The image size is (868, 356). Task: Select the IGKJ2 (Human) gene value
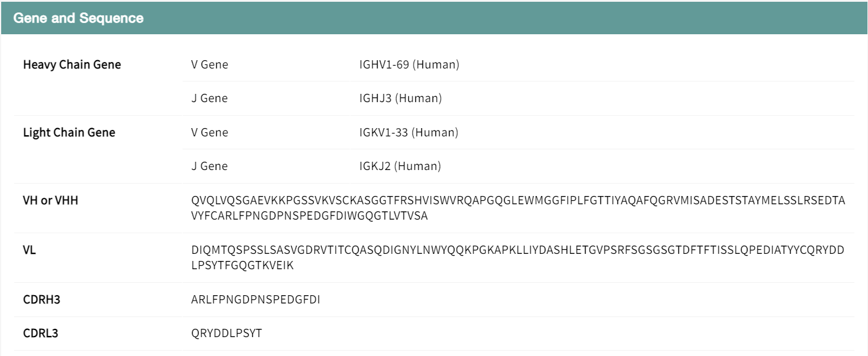(x=400, y=166)
